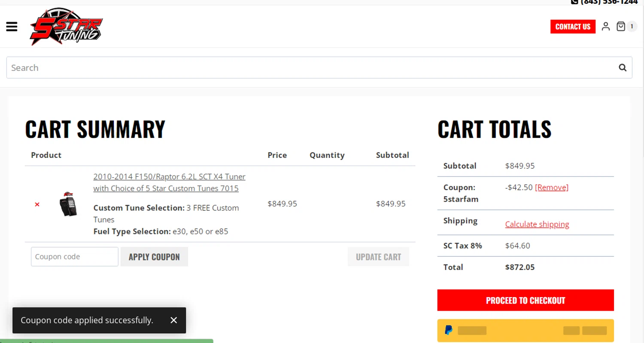Viewport: 644px width, 343px height.
Task: Click the Cart Totals subtotal $849.95
Action: click(520, 166)
